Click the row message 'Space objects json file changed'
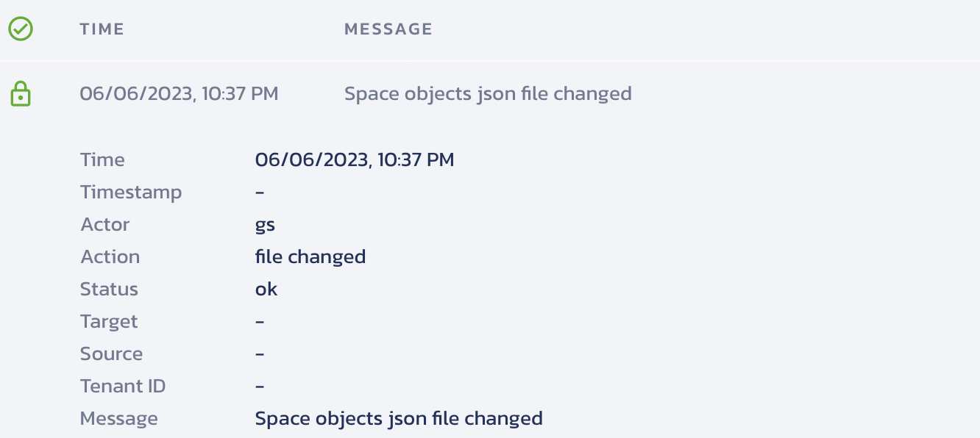This screenshot has width=980, height=438. coord(488,94)
